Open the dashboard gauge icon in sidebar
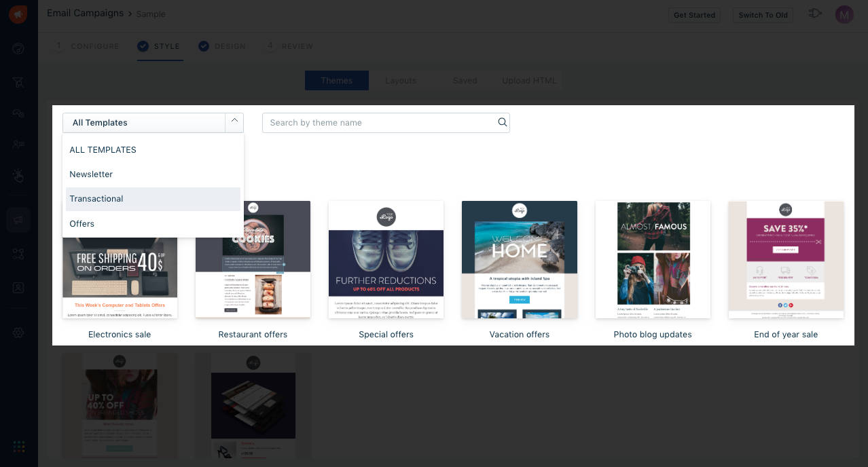 (x=18, y=49)
